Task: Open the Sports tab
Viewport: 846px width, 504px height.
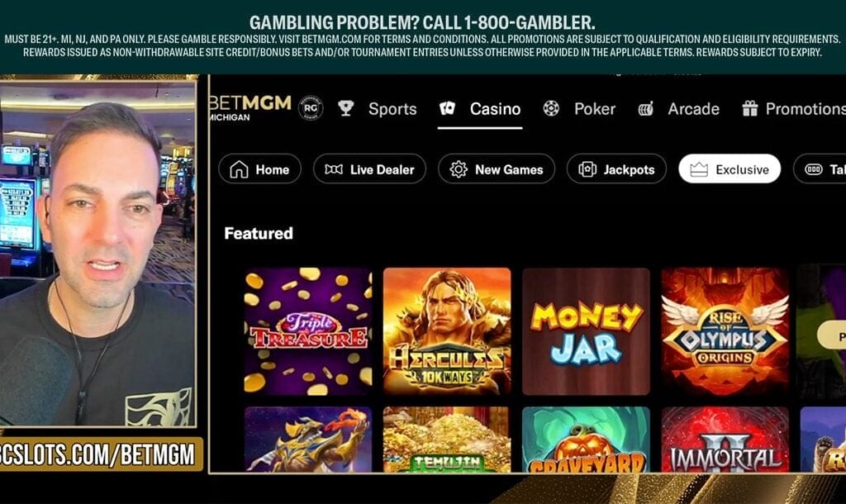Action: point(392,108)
